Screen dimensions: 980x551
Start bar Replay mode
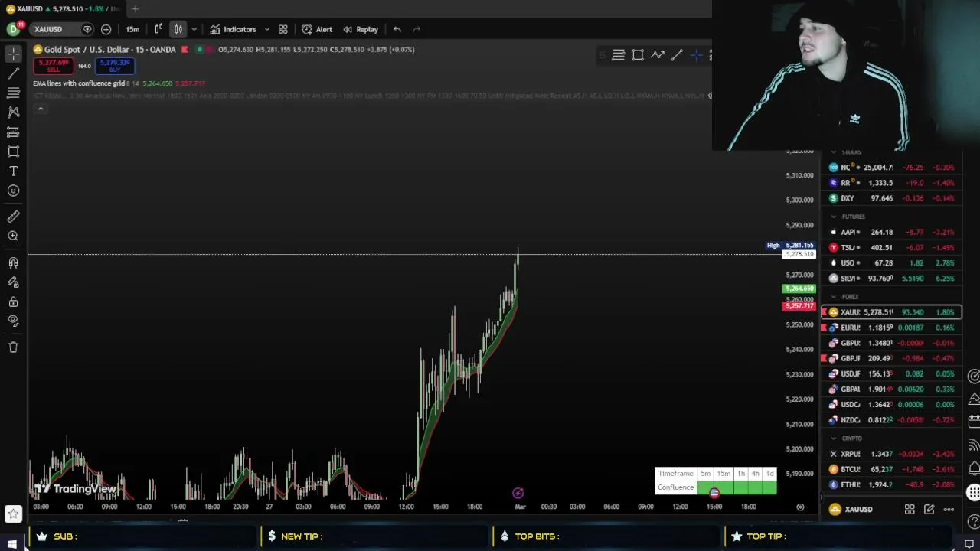(361, 29)
